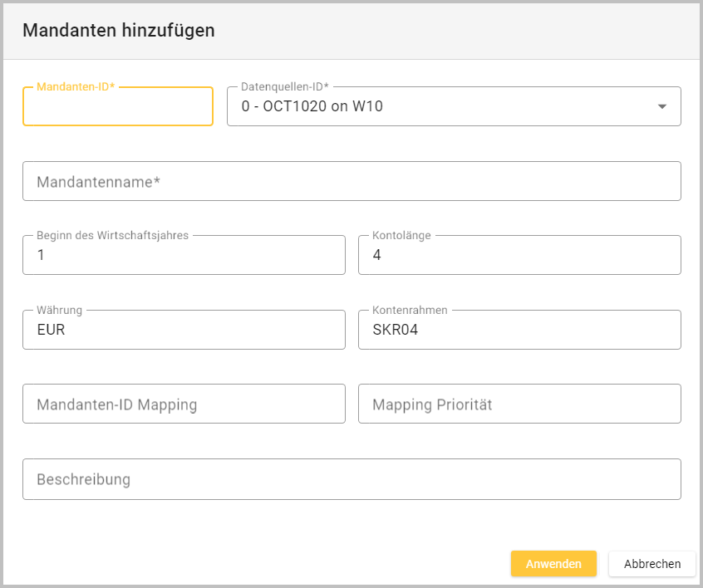Open the Datenquellen-ID dropdown arrow
This screenshot has width=703, height=588.
(661, 106)
